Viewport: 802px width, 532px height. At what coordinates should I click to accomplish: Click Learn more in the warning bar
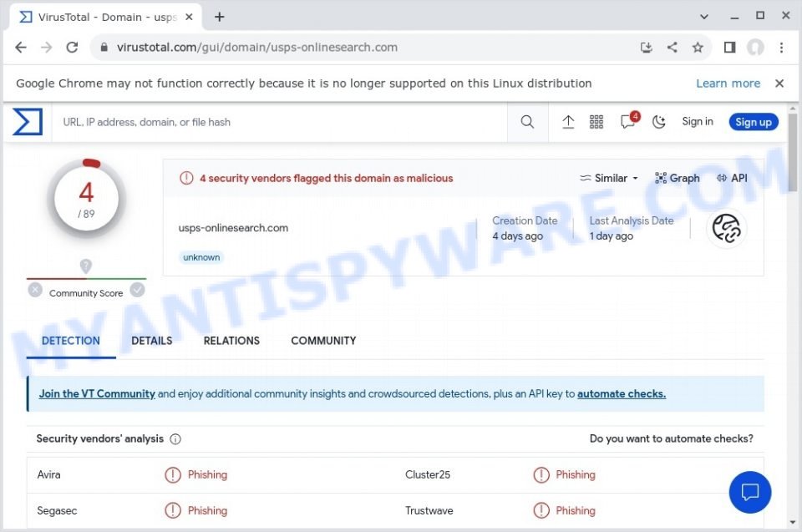point(728,84)
